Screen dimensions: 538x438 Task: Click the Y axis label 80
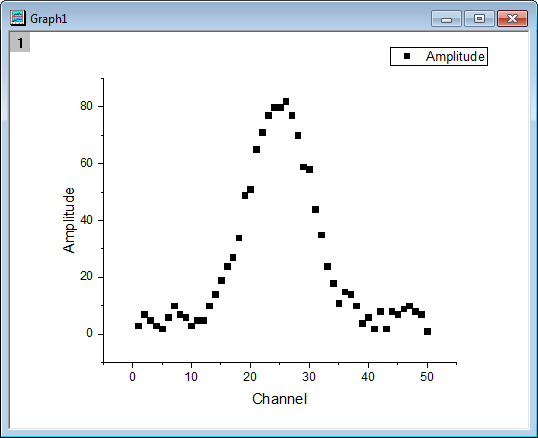(x=86, y=106)
